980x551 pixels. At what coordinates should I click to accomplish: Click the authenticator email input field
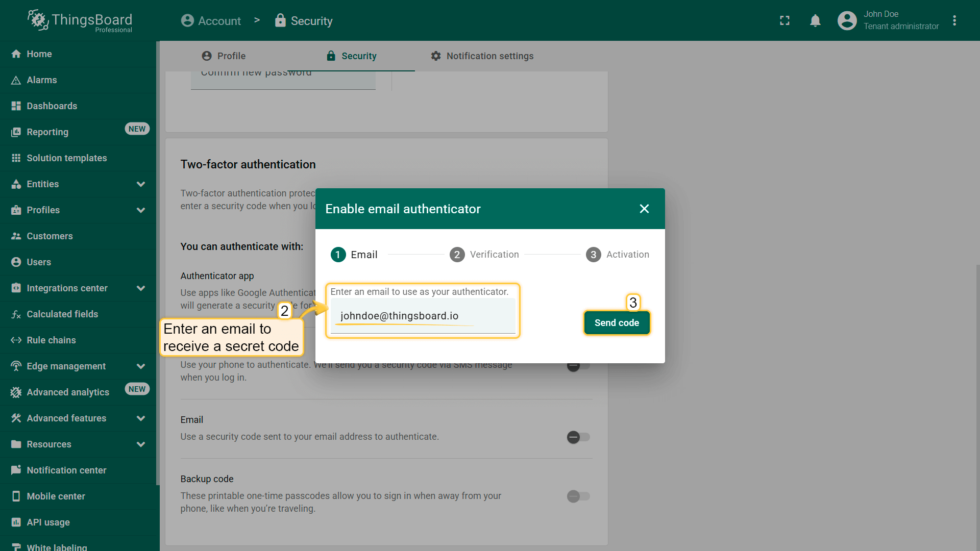[x=422, y=316]
